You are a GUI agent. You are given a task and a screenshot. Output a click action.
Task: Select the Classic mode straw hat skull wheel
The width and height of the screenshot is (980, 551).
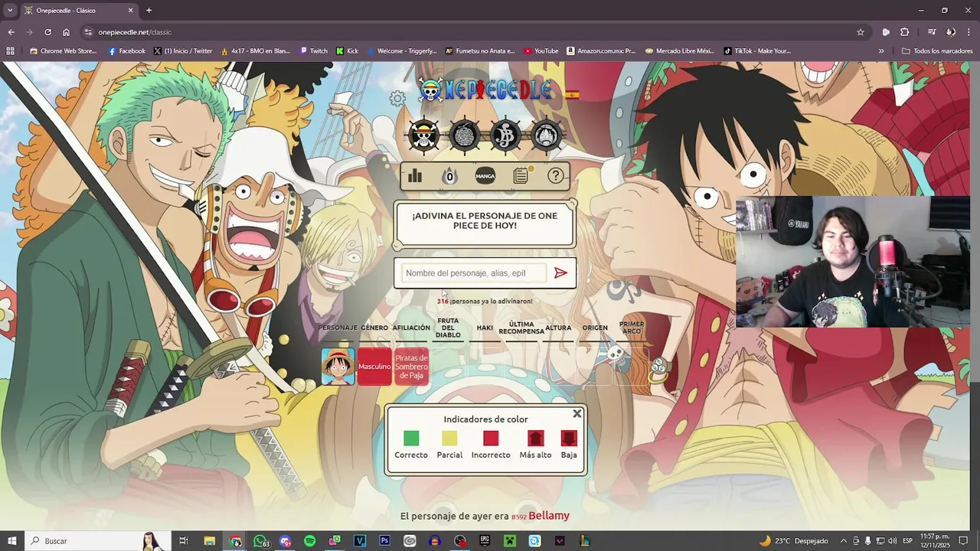pyautogui.click(x=424, y=136)
